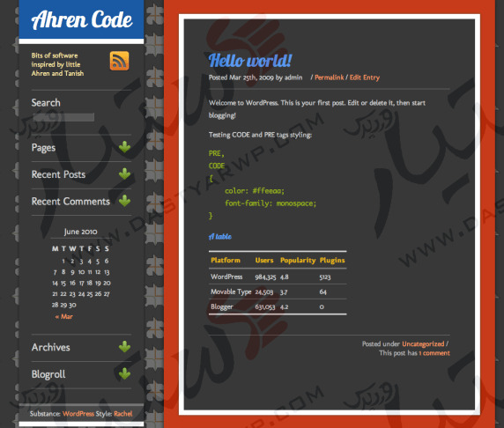This screenshot has width=504, height=428.
Task: Click the 'font-family: monospace;' code line
Action: [x=271, y=203]
